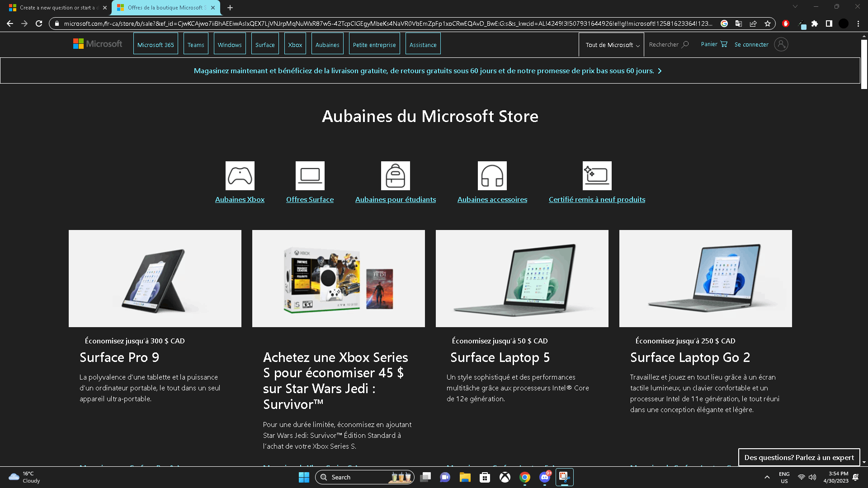The width and height of the screenshot is (868, 488).
Task: Open the Chrome three-dot menu
Action: pos(858,23)
